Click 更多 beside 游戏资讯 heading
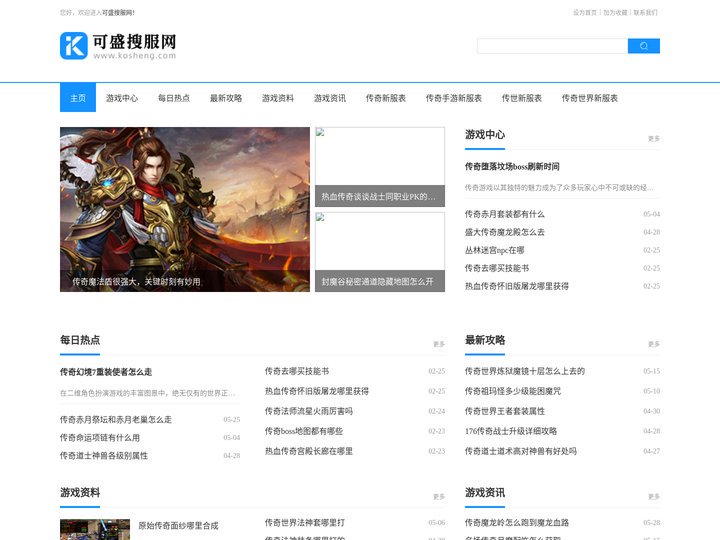Screen dimensions: 720x540 click(x=653, y=496)
